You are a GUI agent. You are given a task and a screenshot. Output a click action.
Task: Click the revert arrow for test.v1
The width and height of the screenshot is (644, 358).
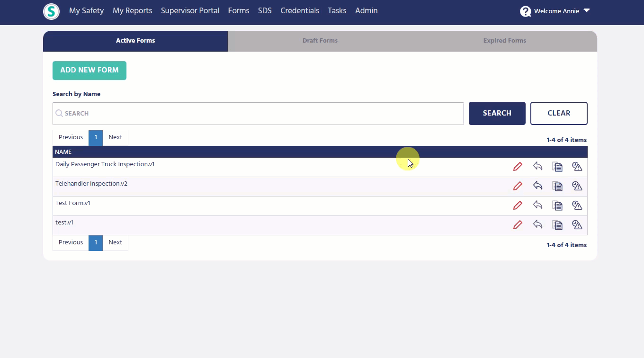point(537,224)
